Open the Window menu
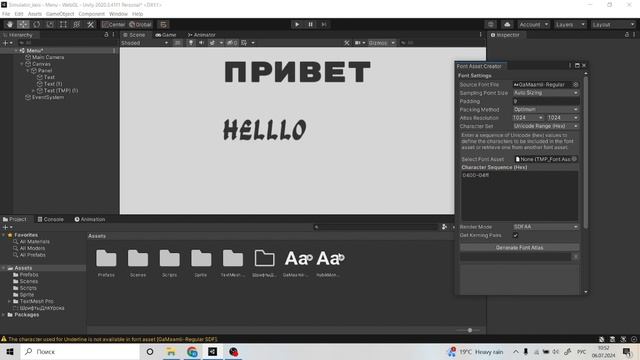The height and width of the screenshot is (360, 640). 118,14
